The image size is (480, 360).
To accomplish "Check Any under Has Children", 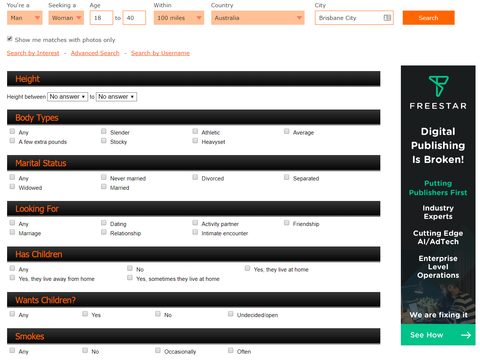I will coord(12,268).
